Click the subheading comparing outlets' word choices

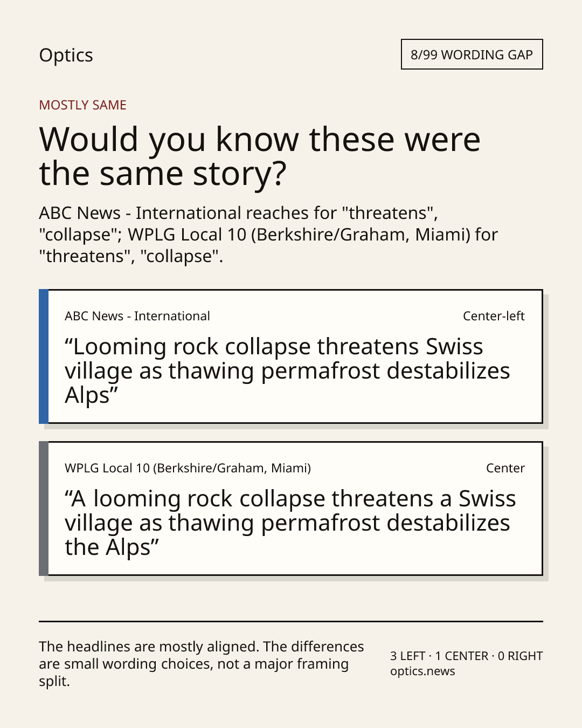click(268, 235)
